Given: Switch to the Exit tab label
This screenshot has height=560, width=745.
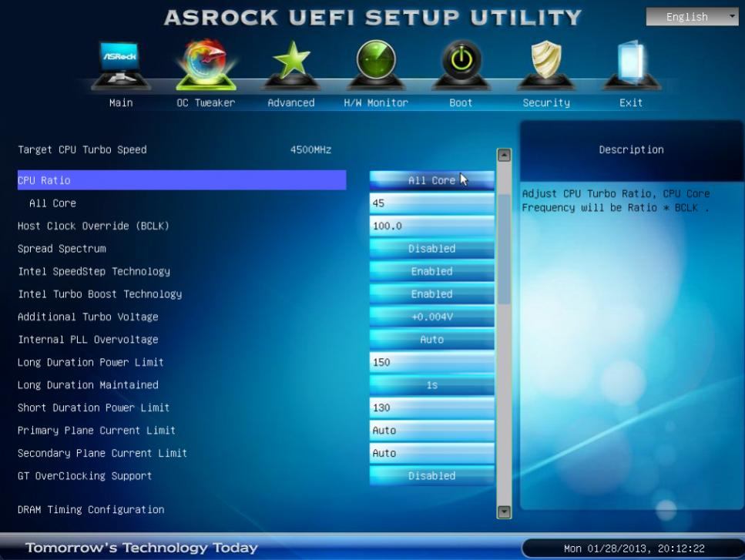Looking at the screenshot, I should click(x=631, y=102).
